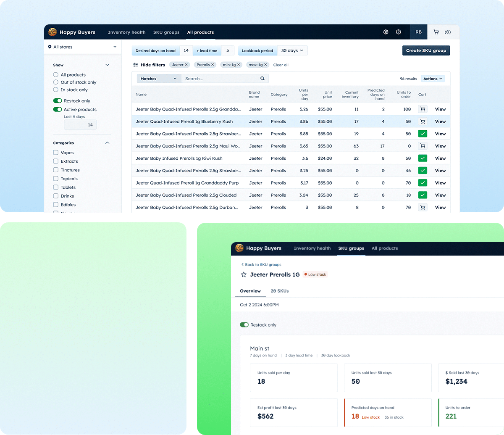Click green cart check on 3.25 units-per-day row

click(x=423, y=171)
